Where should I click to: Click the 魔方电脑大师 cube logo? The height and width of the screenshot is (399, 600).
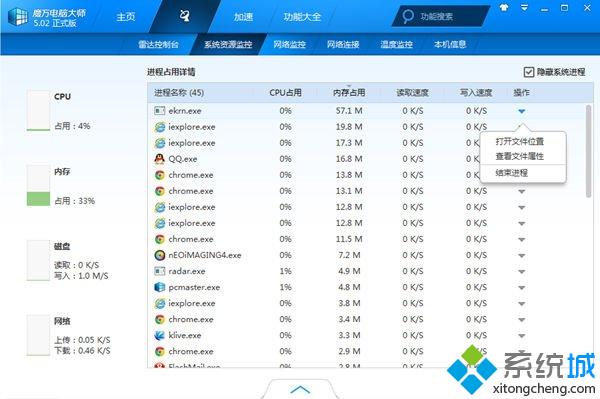18,16
